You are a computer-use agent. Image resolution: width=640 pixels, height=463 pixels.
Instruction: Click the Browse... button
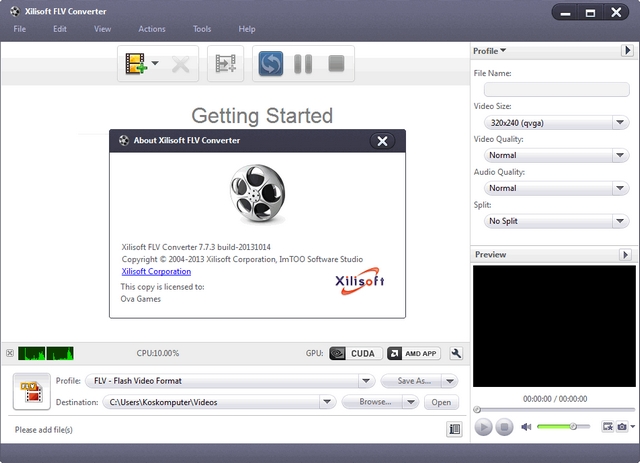point(373,402)
